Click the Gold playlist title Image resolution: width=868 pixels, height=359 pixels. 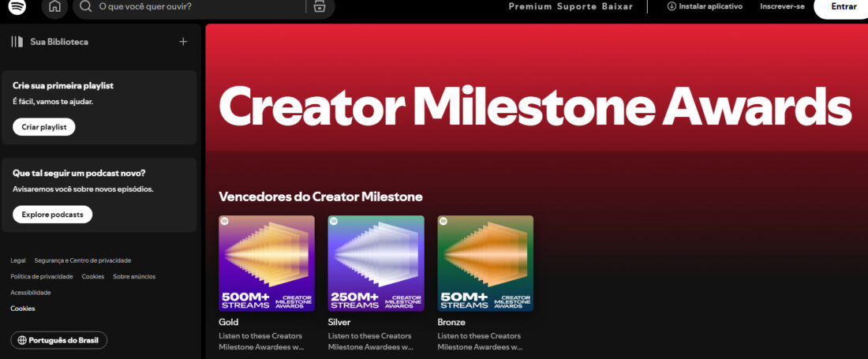point(229,322)
